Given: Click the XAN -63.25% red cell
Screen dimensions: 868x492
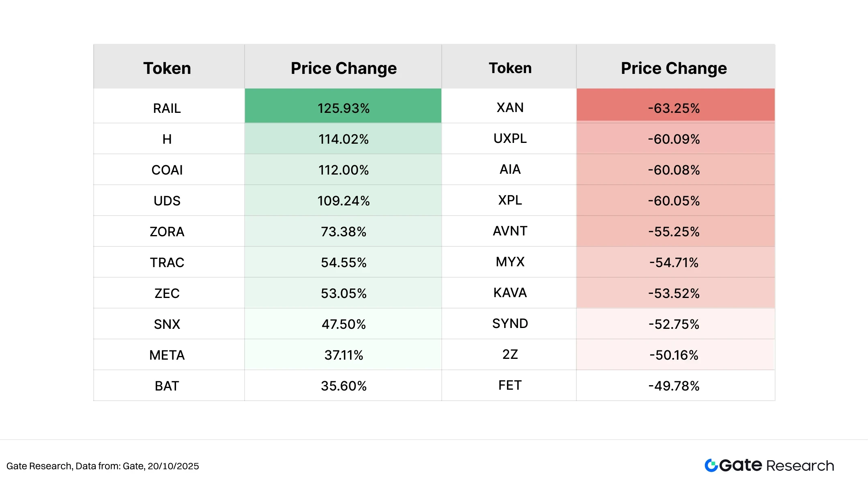Looking at the screenshot, I should click(x=674, y=108).
